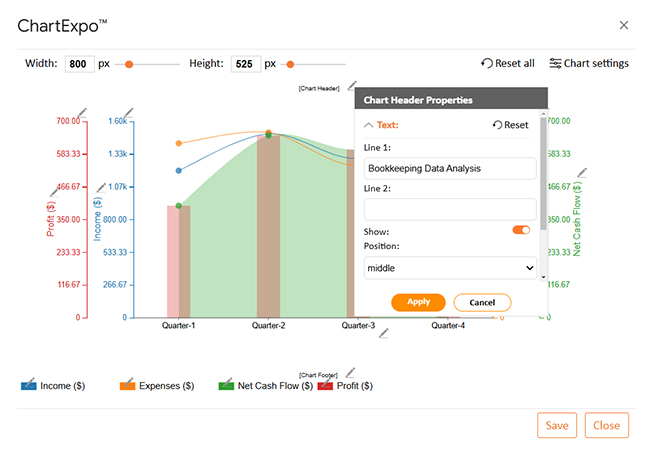Click the scrollbar down arrow in properties panel
This screenshot has width=650, height=459.
tap(543, 277)
